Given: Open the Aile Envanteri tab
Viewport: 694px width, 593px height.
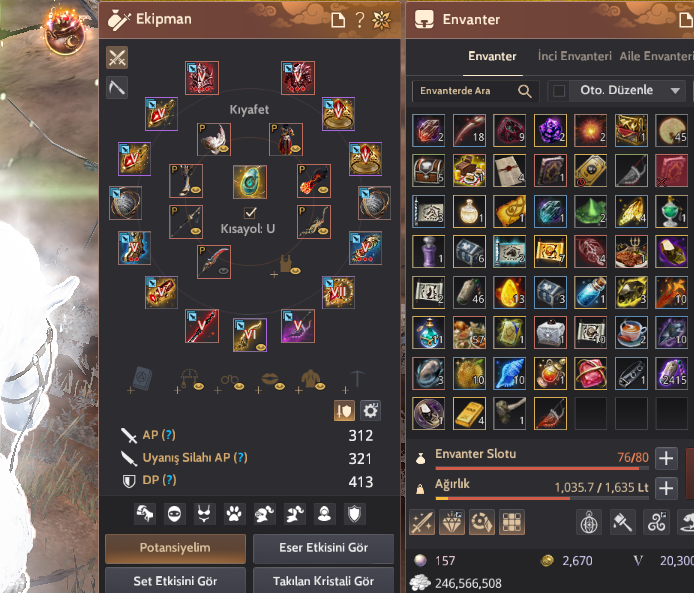Looking at the screenshot, I should tap(656, 56).
